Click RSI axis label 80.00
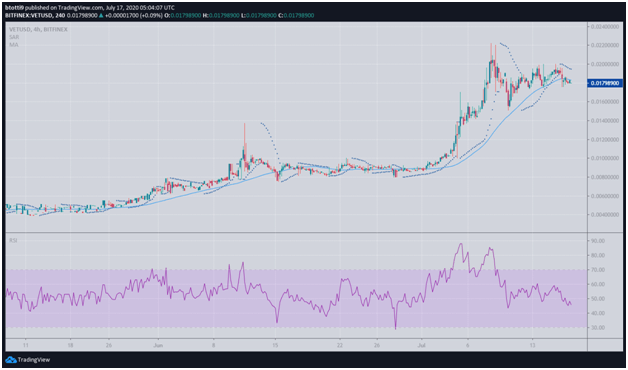 tap(597, 255)
